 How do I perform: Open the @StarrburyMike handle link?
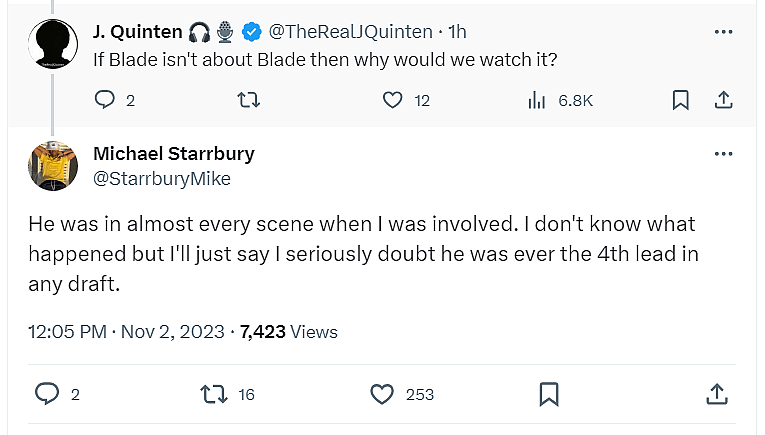pyautogui.click(x=161, y=178)
